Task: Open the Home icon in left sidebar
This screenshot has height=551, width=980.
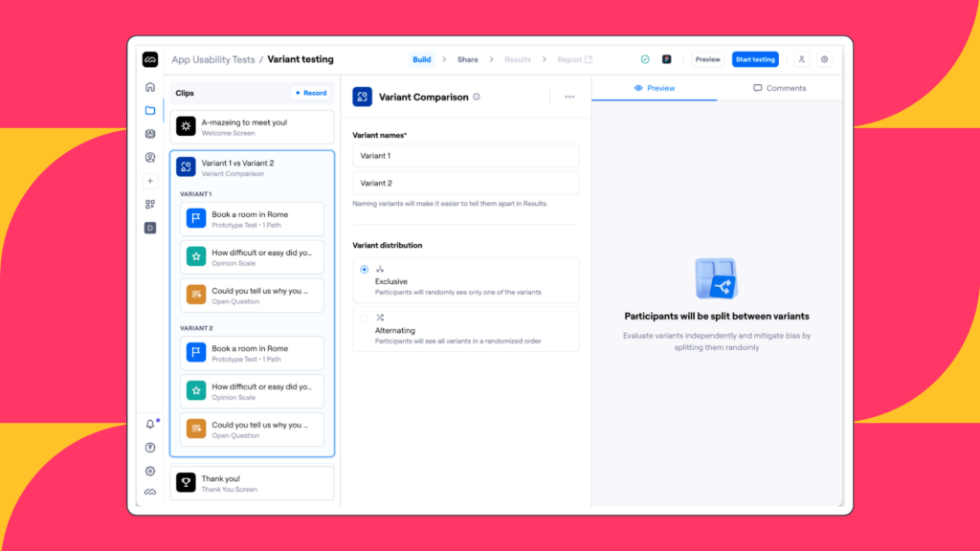Action: coord(150,87)
